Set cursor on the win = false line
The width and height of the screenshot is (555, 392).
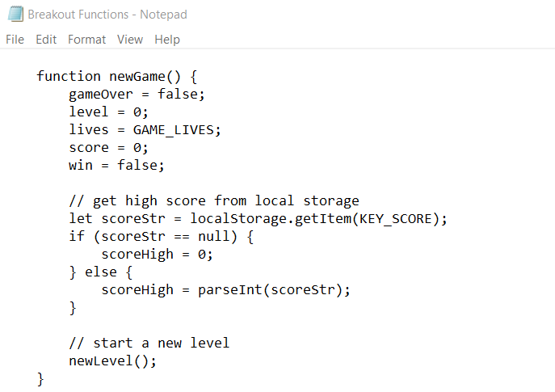116,165
